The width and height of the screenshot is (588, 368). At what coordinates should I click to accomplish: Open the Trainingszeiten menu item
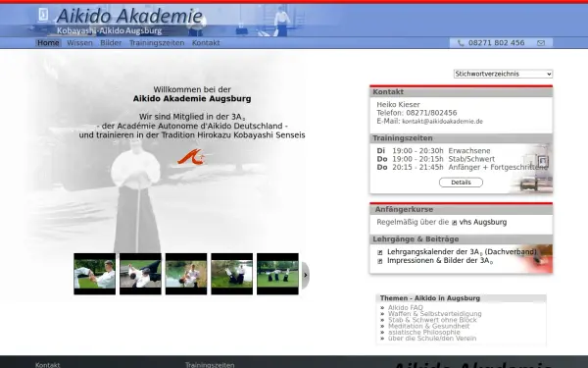157,43
